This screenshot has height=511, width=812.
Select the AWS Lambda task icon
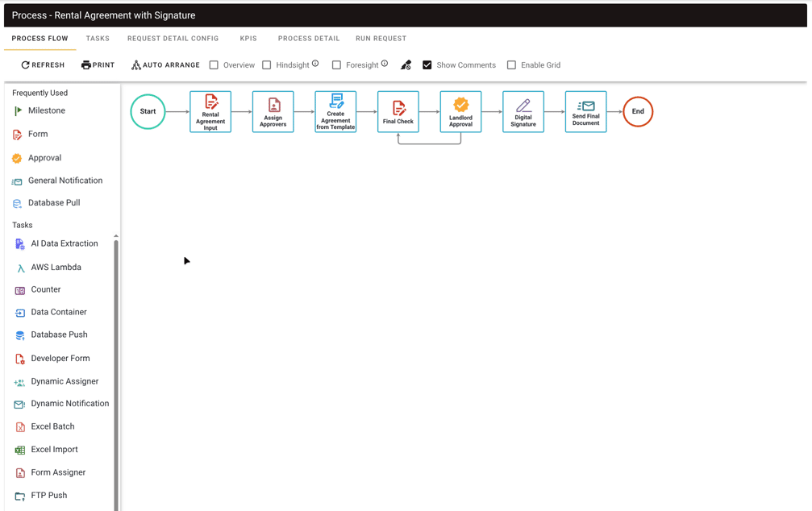click(x=20, y=268)
